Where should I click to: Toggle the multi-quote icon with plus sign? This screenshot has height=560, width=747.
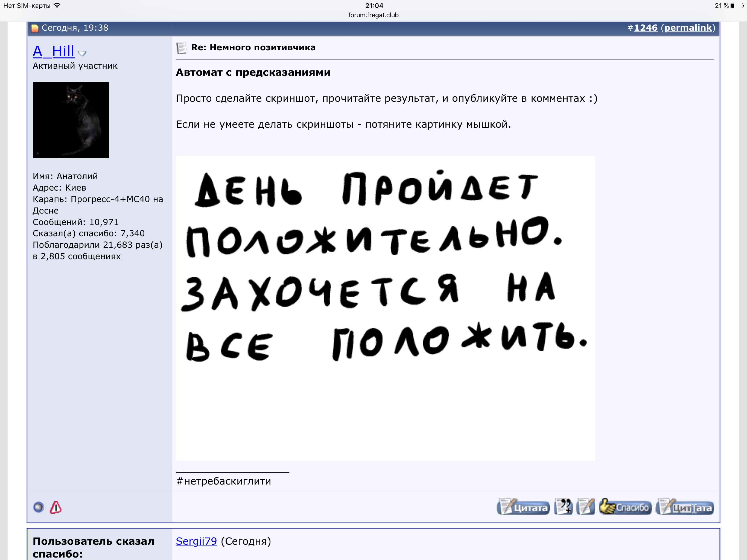563,507
